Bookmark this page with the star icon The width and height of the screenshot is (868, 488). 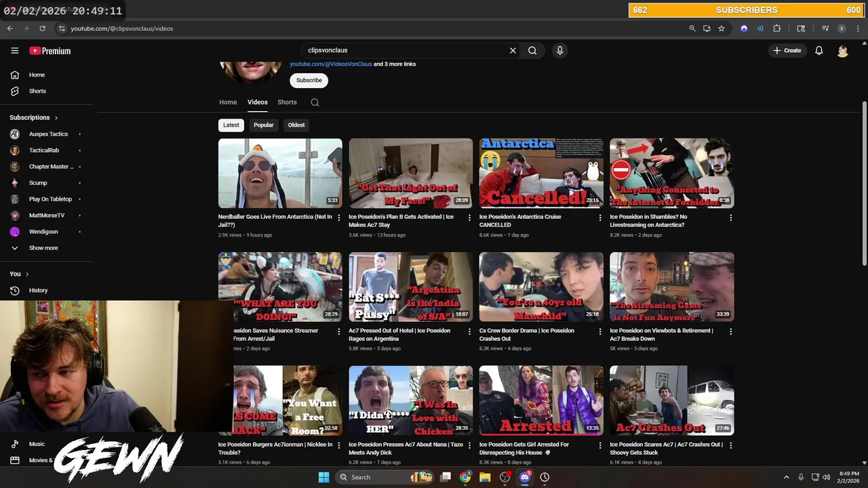[x=722, y=28]
